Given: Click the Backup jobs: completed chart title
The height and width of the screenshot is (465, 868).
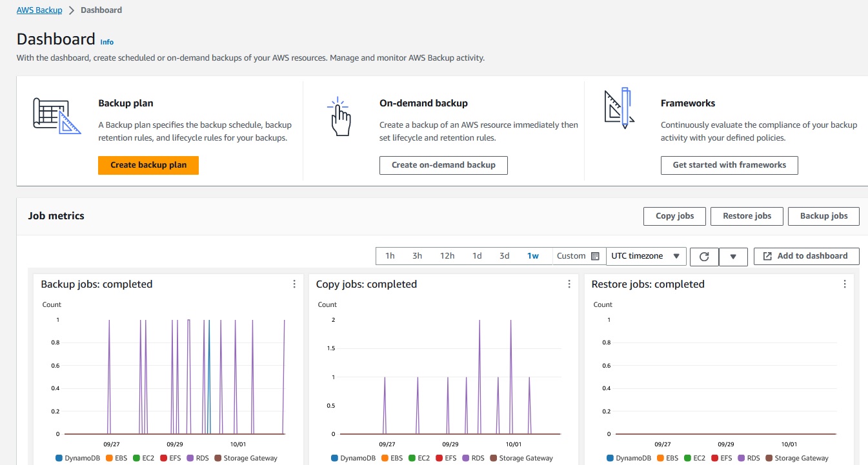Looking at the screenshot, I should click(97, 284).
